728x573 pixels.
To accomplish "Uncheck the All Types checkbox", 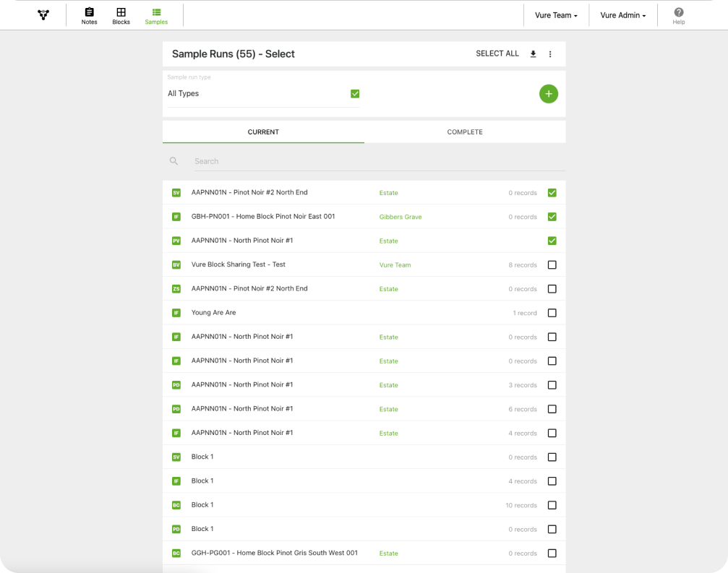I will pyautogui.click(x=355, y=94).
